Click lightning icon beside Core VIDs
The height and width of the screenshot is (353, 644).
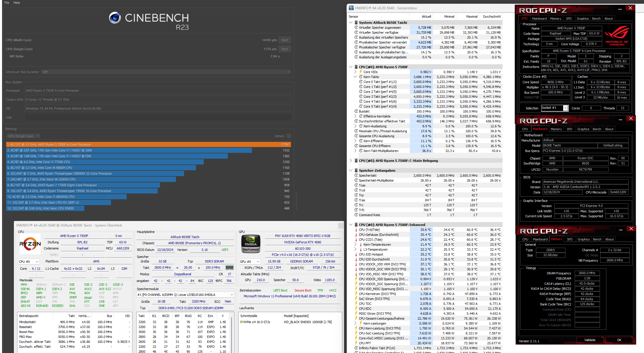(361, 72)
